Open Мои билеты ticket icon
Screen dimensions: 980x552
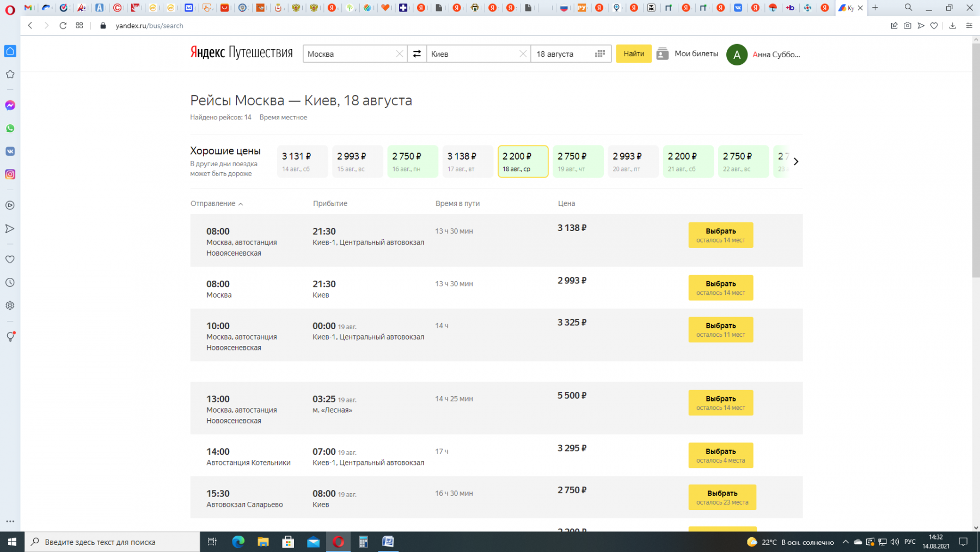click(662, 53)
